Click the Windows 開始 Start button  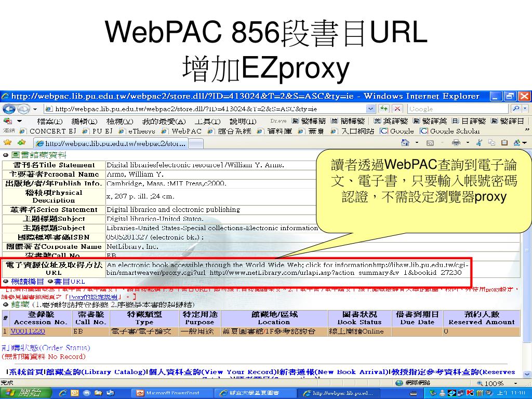pos(26,393)
